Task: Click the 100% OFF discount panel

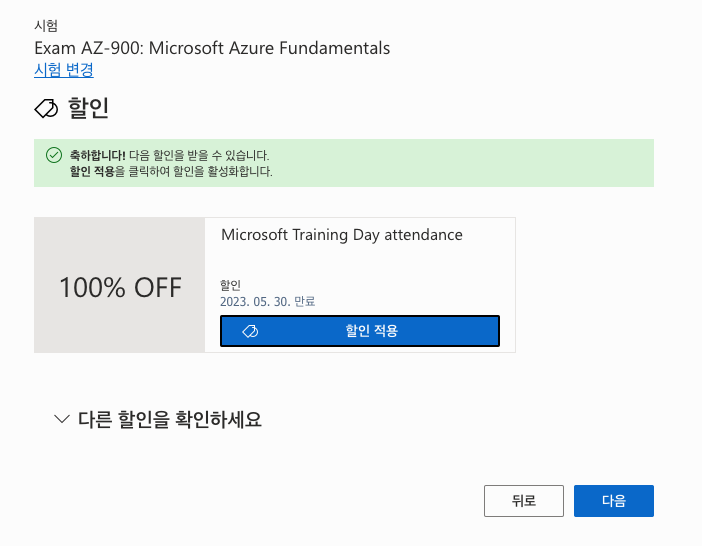Action: 120,285
